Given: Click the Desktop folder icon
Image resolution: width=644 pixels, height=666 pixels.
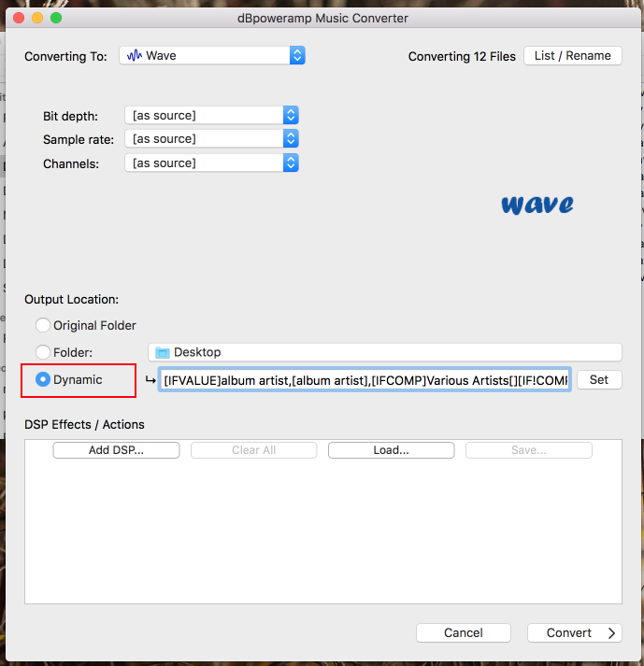Looking at the screenshot, I should 163,352.
